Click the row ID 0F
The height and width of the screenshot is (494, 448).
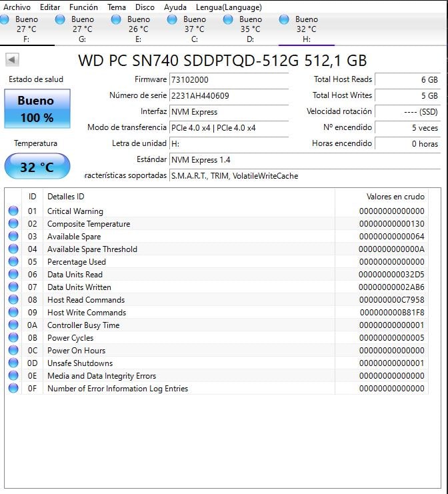32,388
